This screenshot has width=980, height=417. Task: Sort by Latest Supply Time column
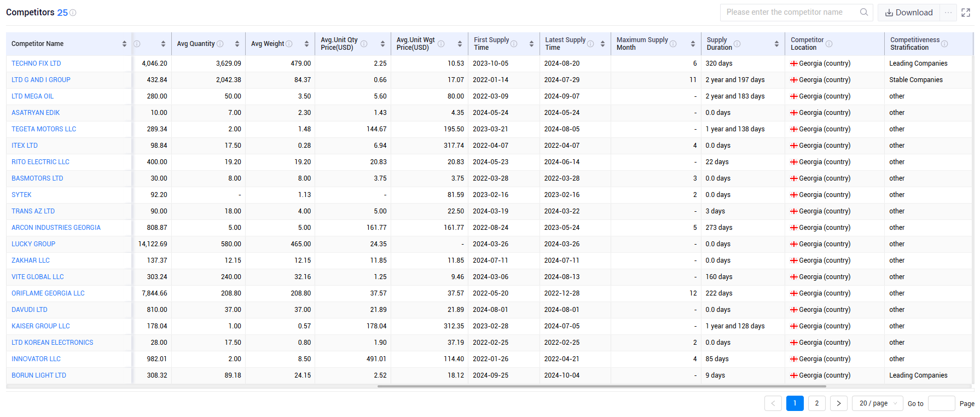(602, 44)
